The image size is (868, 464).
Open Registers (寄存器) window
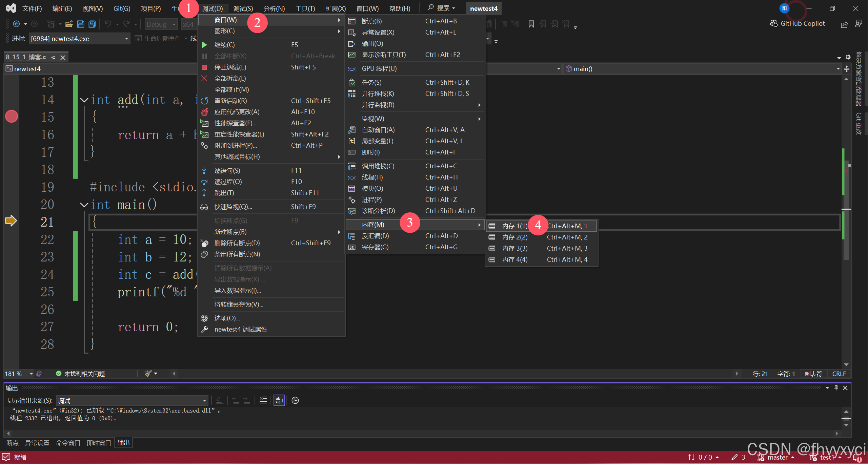(415, 247)
